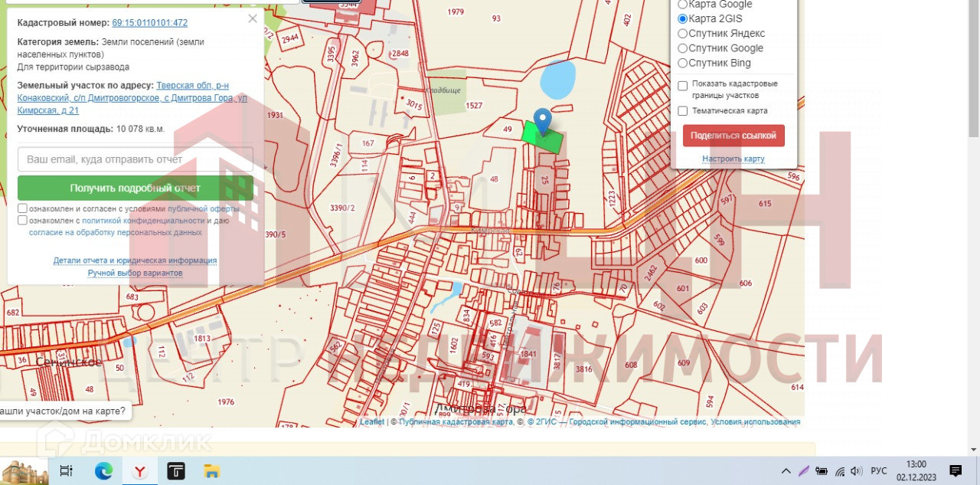Enable Показать кадастровые границы участков checkbox
The width and height of the screenshot is (980, 485).
pos(683,85)
